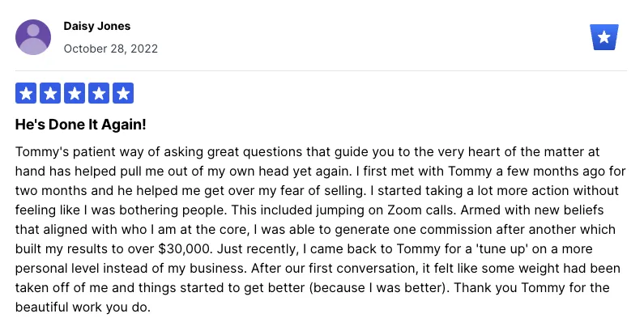
Task: Open the reviewer name Daisy Jones
Action: [97, 27]
